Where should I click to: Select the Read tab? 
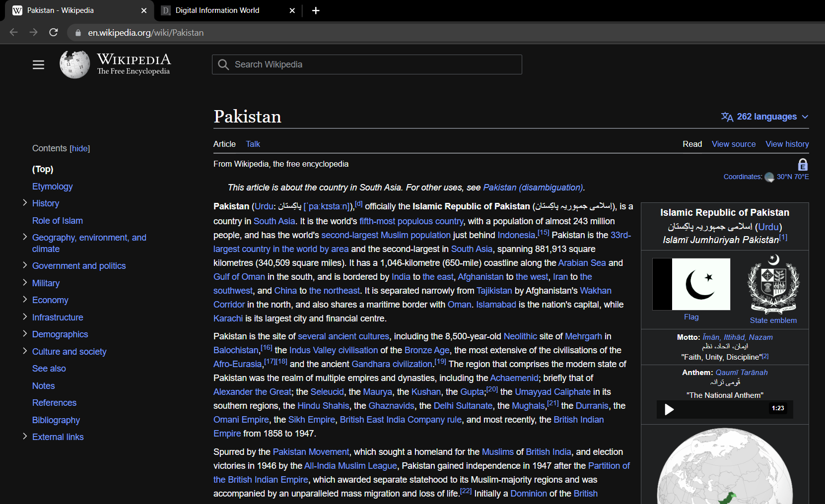coord(692,144)
